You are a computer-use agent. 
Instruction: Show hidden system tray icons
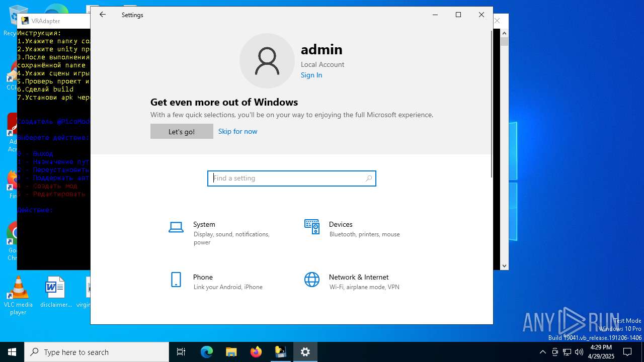[x=542, y=352]
